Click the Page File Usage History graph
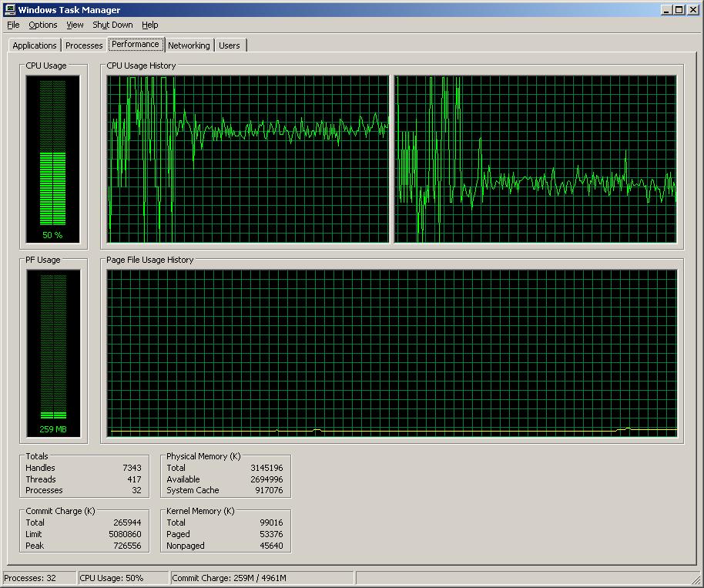 [x=392, y=353]
